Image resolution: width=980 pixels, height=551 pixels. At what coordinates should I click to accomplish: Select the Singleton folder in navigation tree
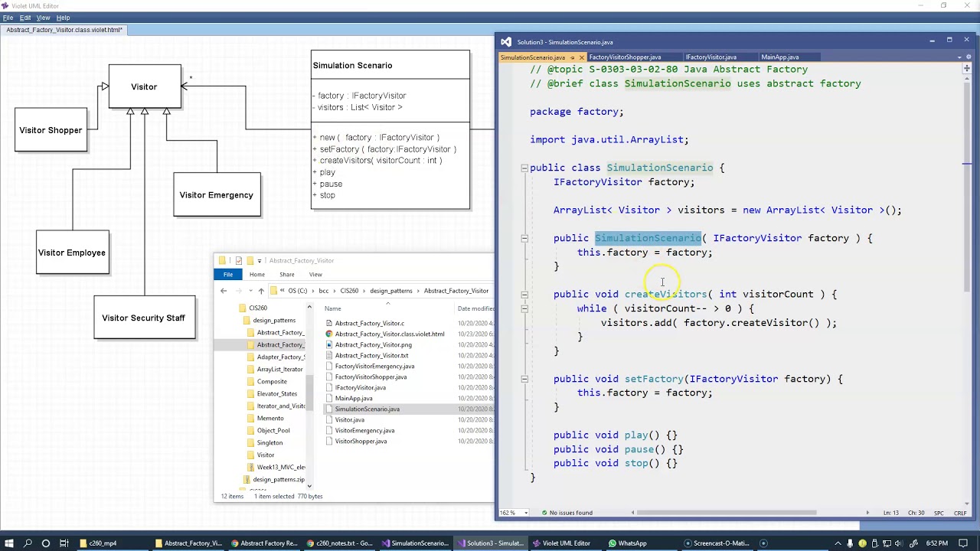(x=269, y=443)
